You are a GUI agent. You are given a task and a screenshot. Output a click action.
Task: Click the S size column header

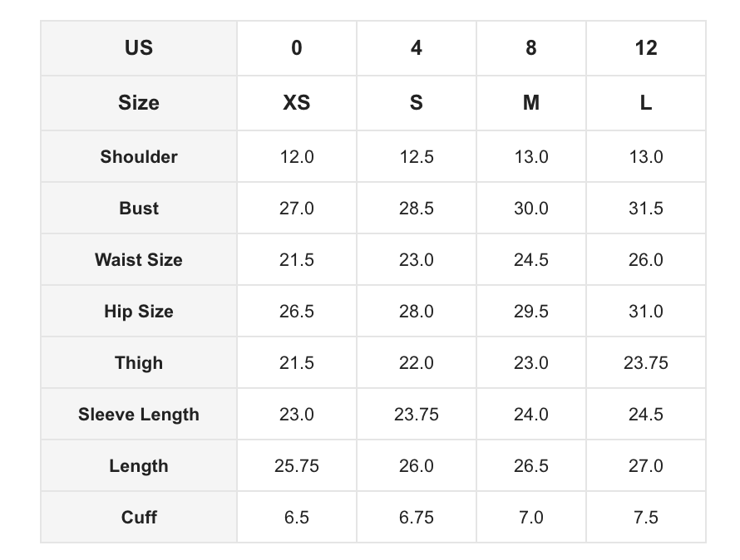tap(417, 102)
